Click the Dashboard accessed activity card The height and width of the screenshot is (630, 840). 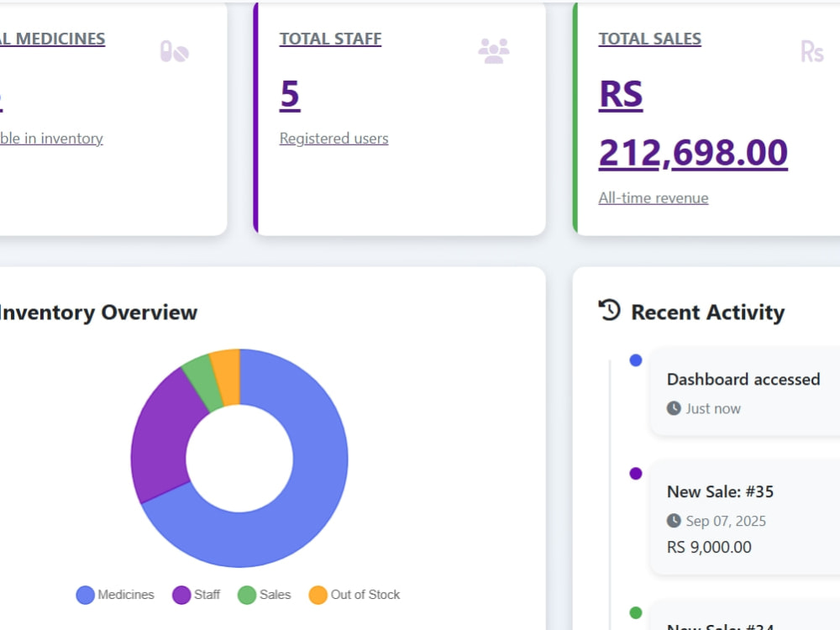click(x=744, y=391)
